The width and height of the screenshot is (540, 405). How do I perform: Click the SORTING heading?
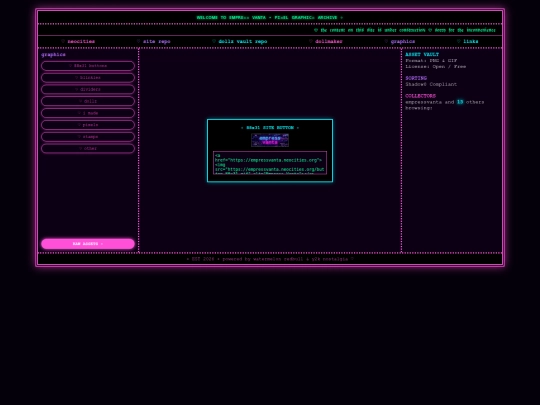coord(416,78)
